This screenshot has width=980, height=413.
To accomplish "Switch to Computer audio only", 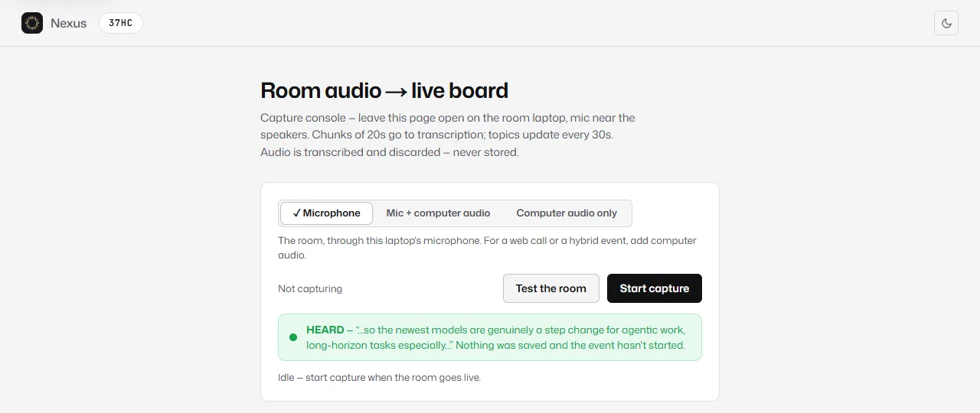I will [567, 213].
